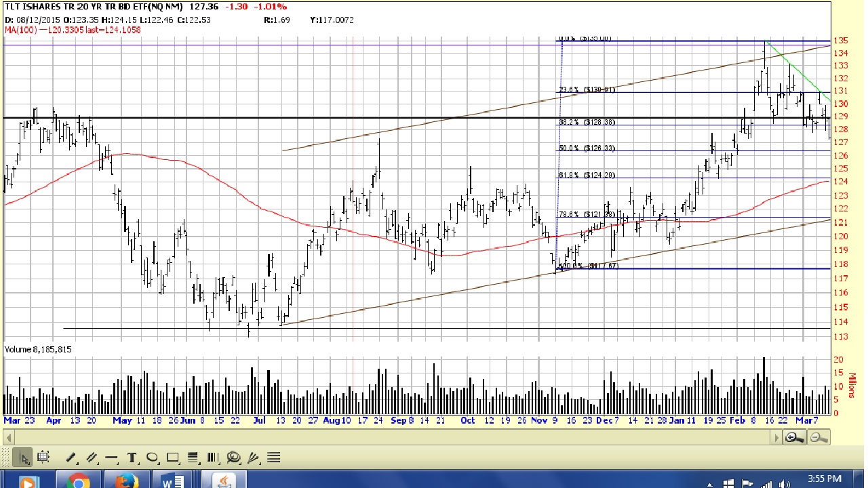868x488 pixels.
Task: Choose the Fibonacci retracement lines tool
Action: pyautogui.click(x=193, y=457)
